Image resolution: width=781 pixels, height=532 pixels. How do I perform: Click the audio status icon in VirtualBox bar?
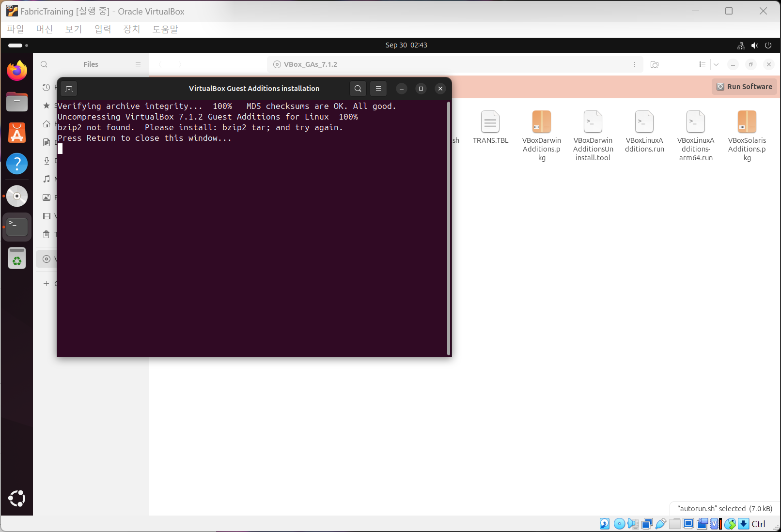[x=633, y=524]
